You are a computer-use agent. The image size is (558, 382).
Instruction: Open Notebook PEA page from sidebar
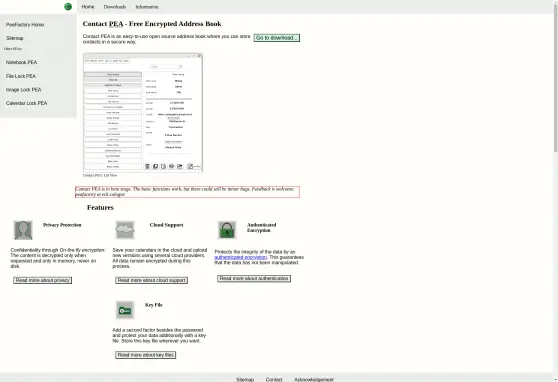click(x=21, y=62)
